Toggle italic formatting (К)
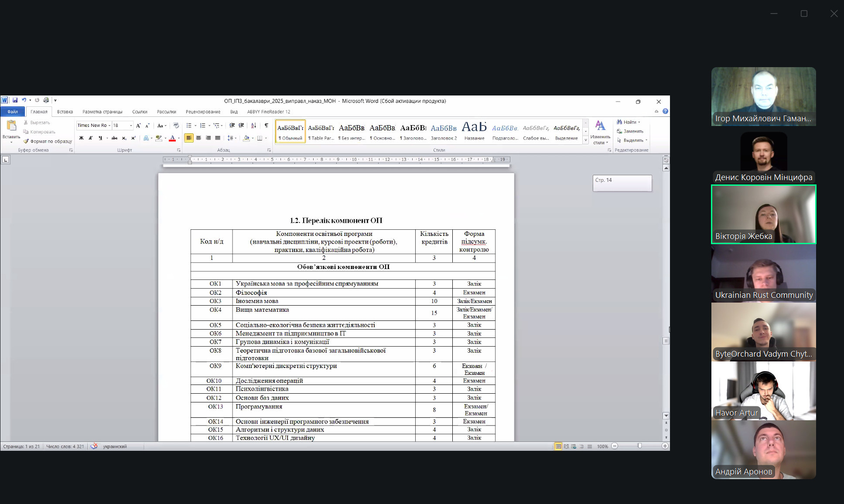Viewport: 844px width, 504px height. (x=91, y=138)
